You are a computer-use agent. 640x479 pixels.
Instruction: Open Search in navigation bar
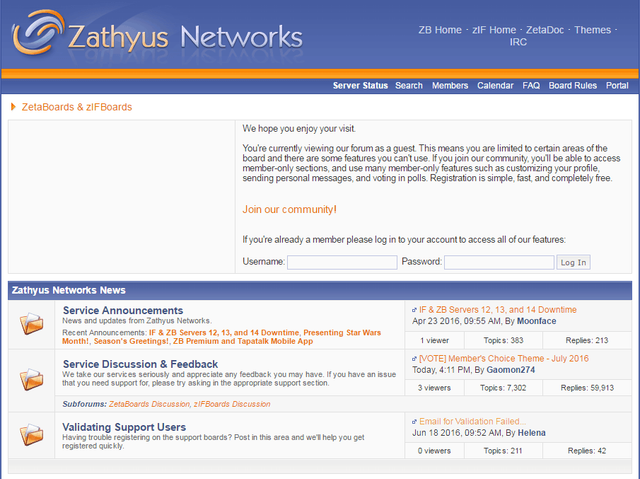click(x=409, y=86)
